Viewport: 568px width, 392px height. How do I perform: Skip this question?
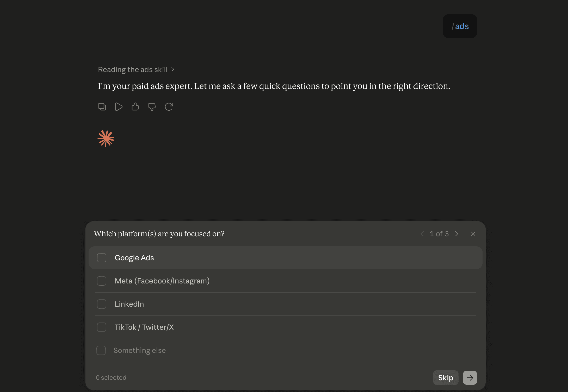click(446, 377)
